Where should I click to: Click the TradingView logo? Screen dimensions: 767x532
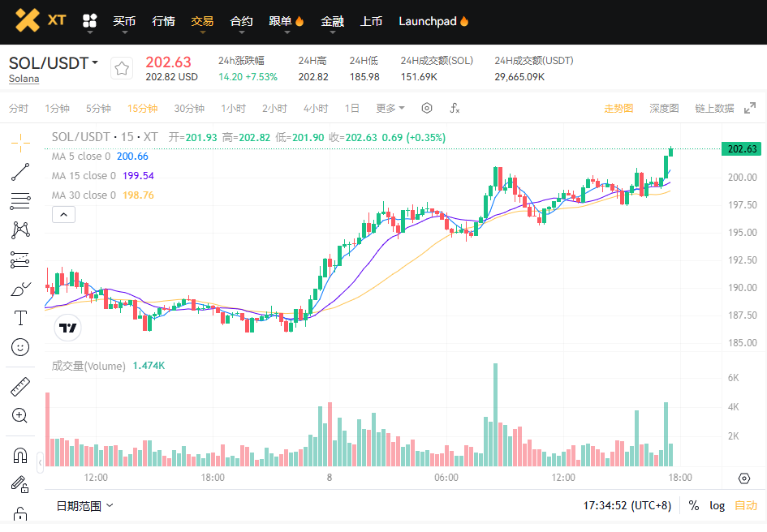pos(67,328)
